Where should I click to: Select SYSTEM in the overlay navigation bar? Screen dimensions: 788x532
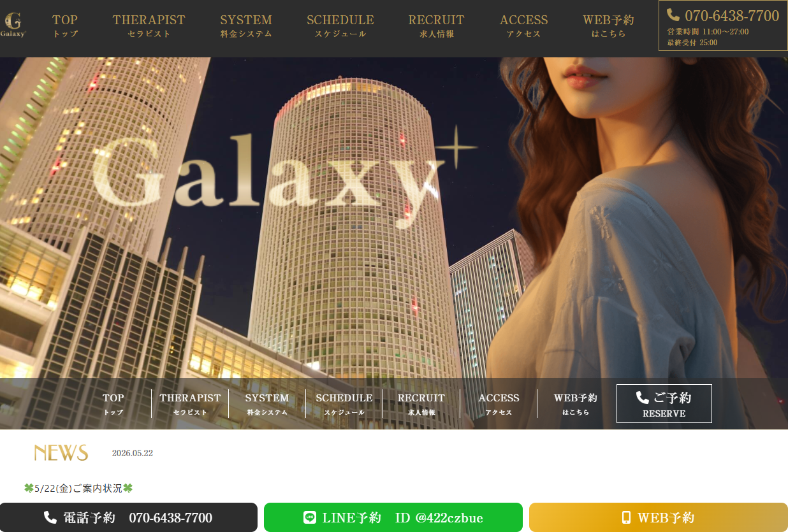click(267, 404)
